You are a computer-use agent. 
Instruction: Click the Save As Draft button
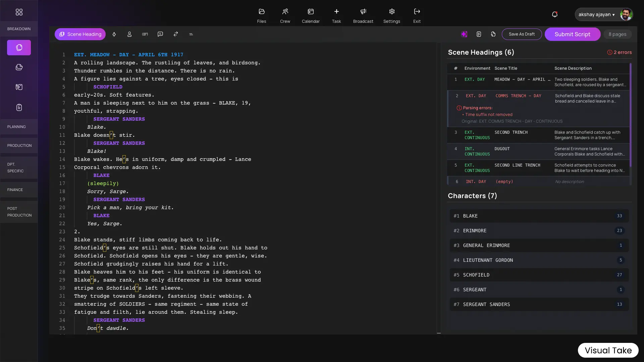(x=522, y=34)
